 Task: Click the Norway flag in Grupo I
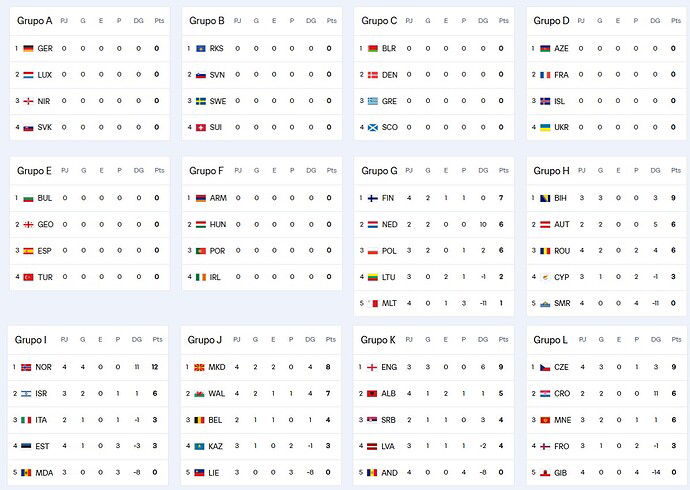tap(28, 367)
